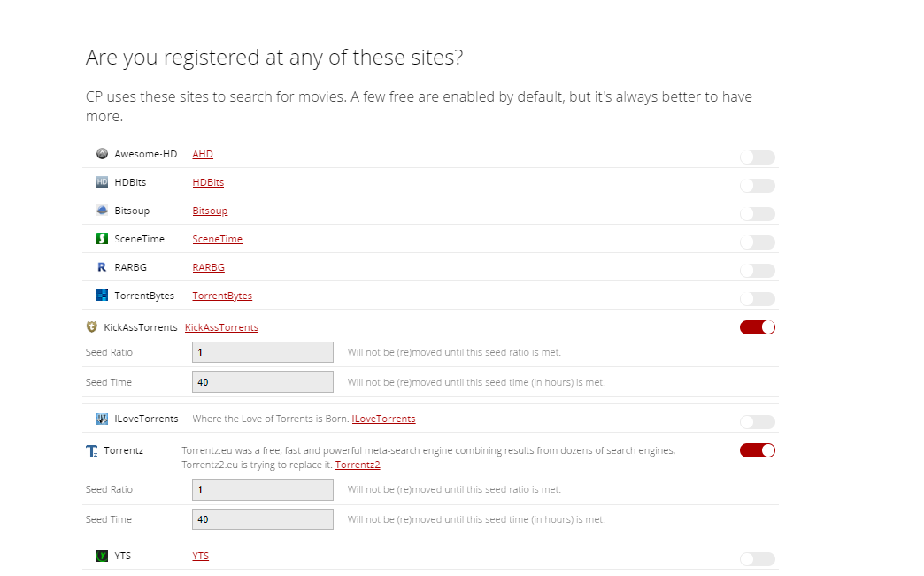Open the SceneTime red link
Screen dimensions: 924x576
[x=217, y=239]
